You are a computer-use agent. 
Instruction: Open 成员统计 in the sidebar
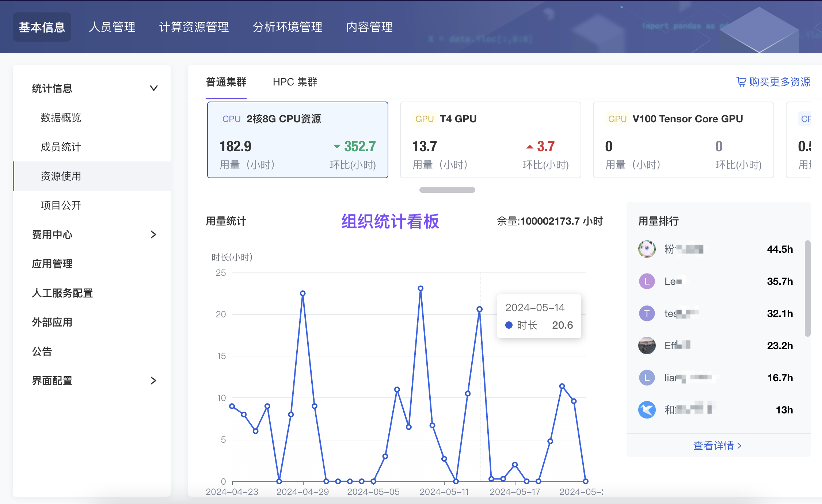[x=61, y=147]
